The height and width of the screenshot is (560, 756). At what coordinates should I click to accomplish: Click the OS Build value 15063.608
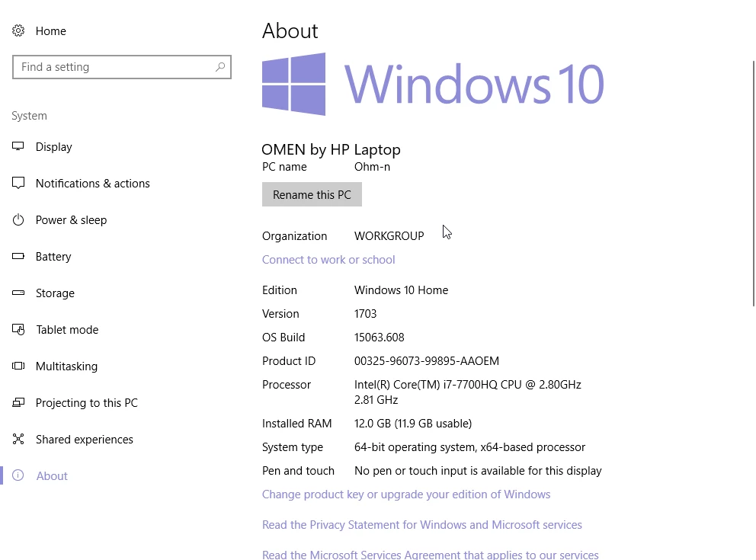tap(379, 338)
